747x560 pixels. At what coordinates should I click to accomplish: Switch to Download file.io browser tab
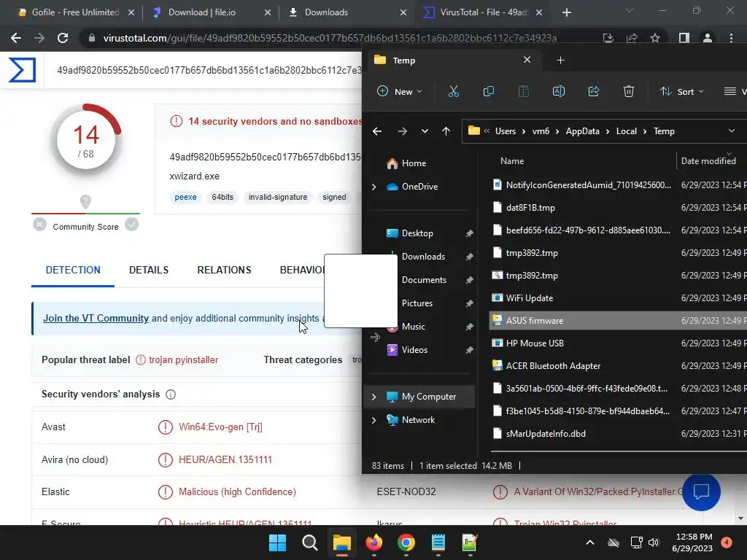click(201, 12)
